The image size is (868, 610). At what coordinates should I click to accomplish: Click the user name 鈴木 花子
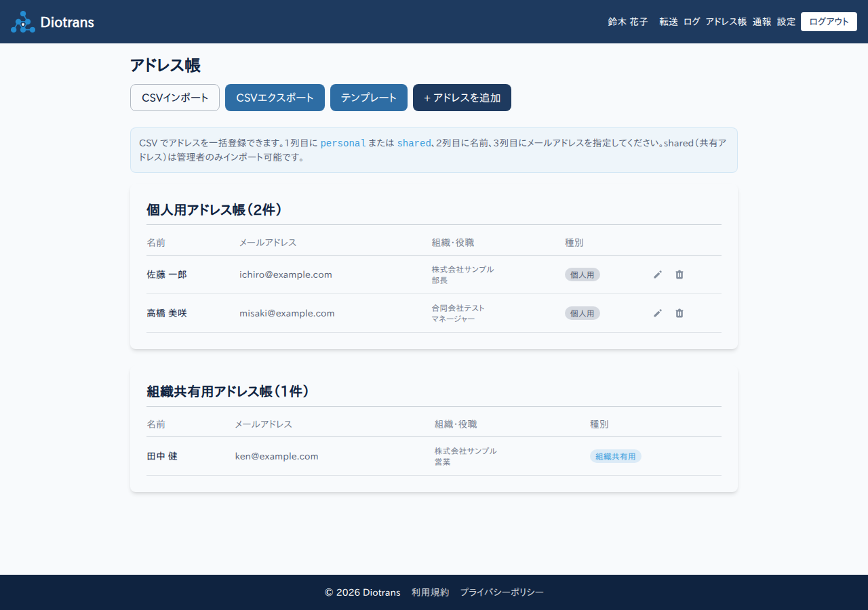(628, 22)
